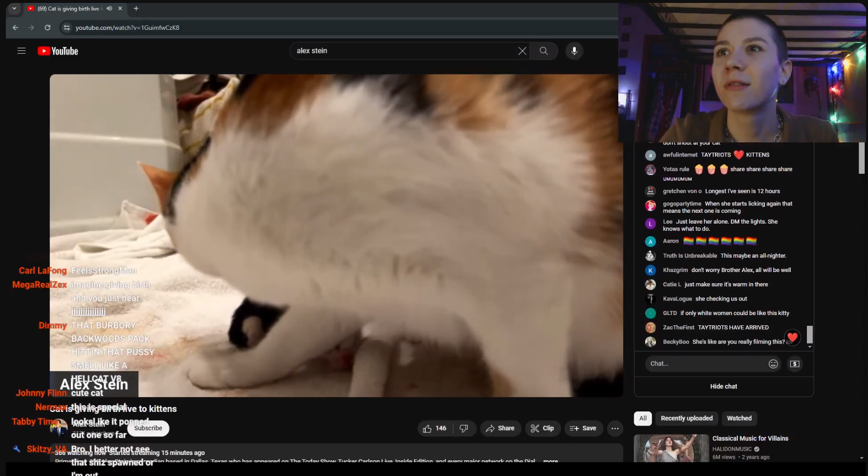This screenshot has height=476, width=868.
Task: Click Khazgrim's chat avatar
Action: (651, 270)
